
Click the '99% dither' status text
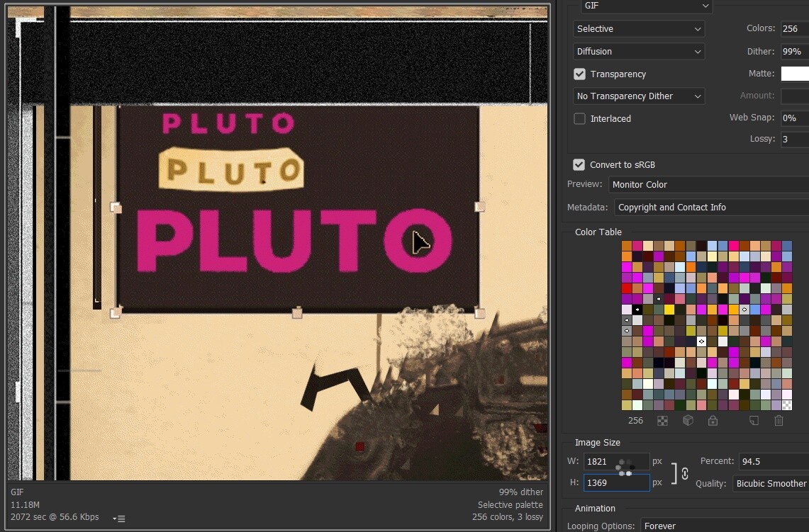[520, 492]
